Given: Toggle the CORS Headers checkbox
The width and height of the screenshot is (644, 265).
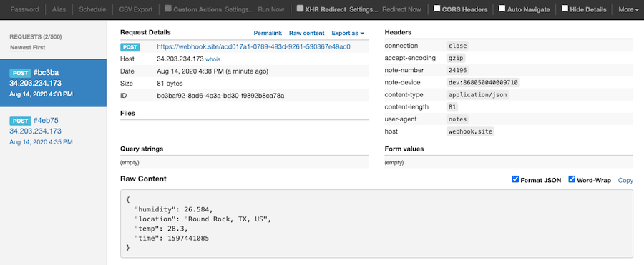Looking at the screenshot, I should [x=437, y=8].
